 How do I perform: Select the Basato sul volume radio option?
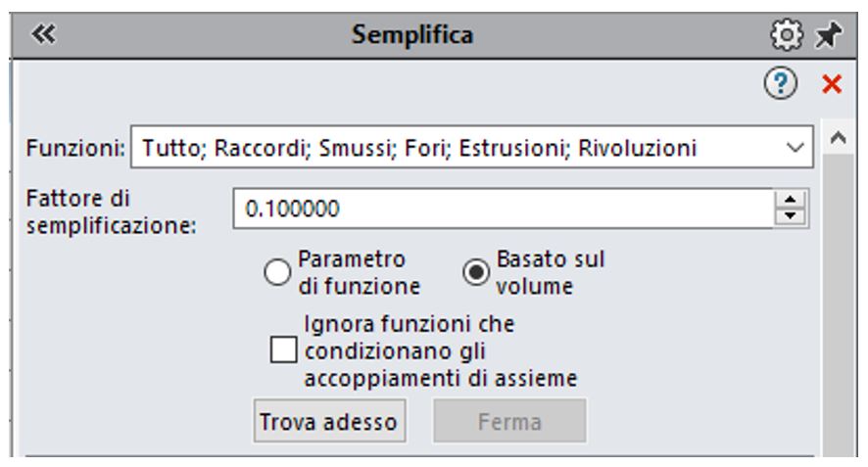[475, 272]
